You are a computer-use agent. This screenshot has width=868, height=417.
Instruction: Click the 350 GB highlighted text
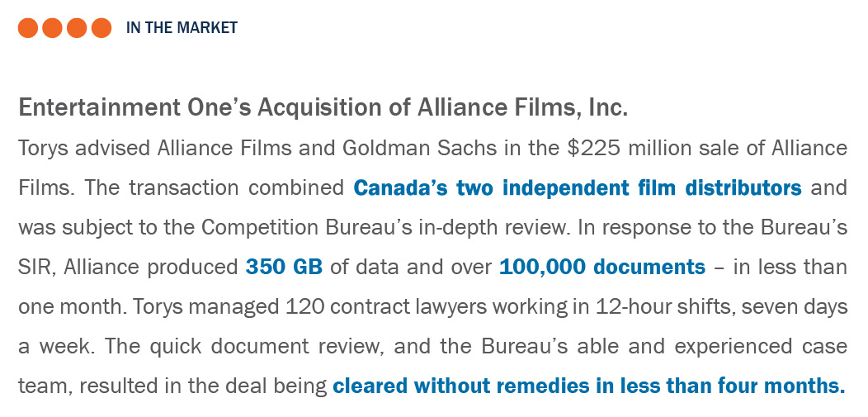tap(284, 268)
